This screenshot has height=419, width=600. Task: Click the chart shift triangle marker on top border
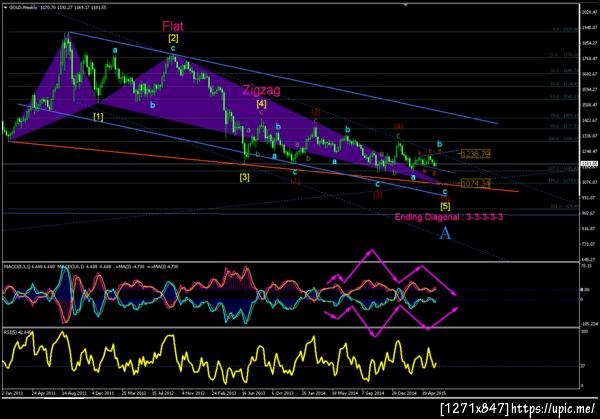405,5
